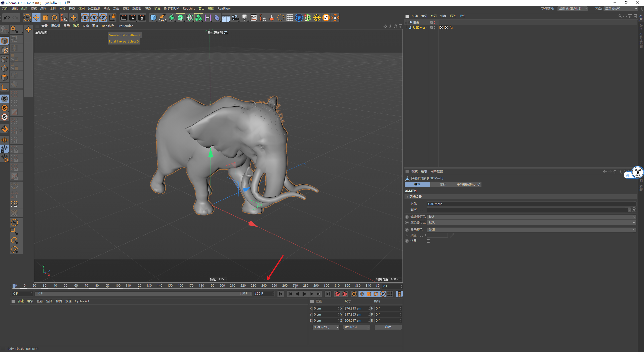Image resolution: width=644 pixels, height=352 pixels.
Task: Switch to the 坐标 tab
Action: (443, 185)
